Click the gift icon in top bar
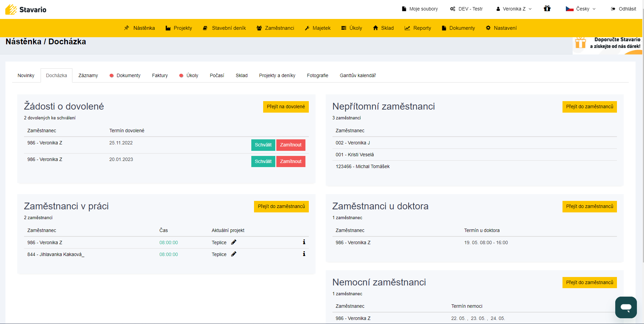This screenshot has height=324, width=644. [x=547, y=9]
